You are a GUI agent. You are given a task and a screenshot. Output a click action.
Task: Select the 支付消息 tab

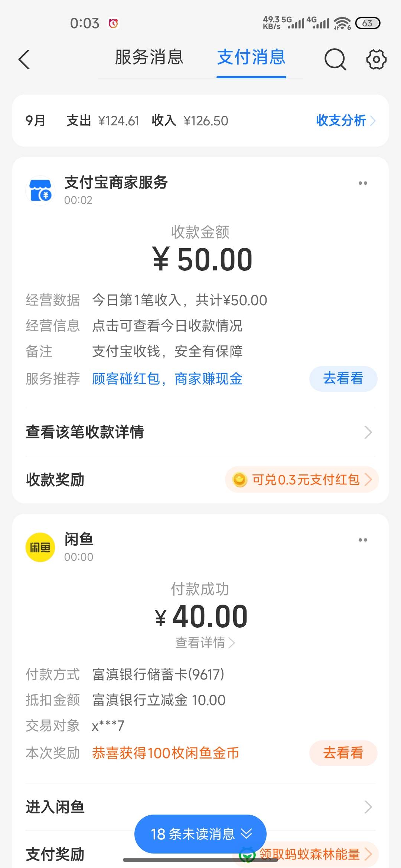(x=251, y=57)
